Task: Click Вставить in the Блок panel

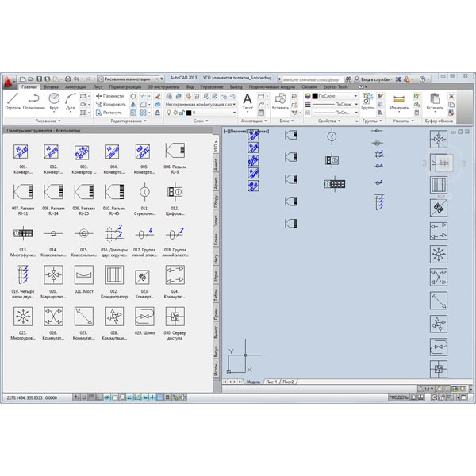Action: click(280, 102)
